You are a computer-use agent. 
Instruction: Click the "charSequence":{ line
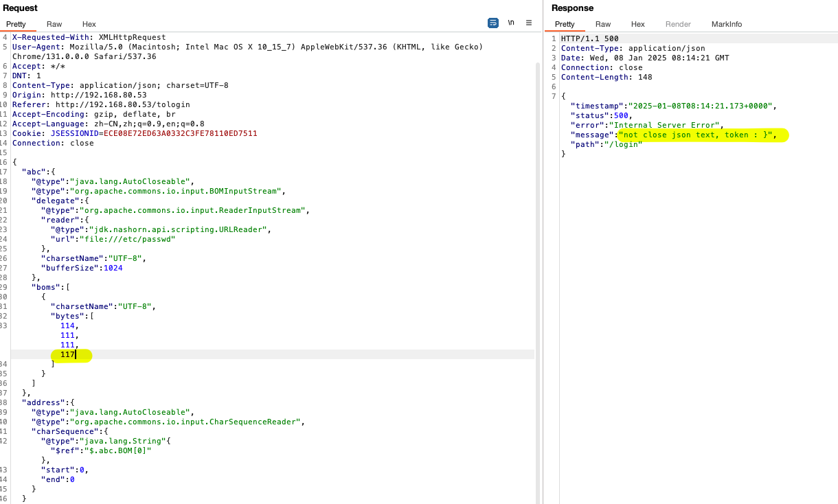point(70,431)
